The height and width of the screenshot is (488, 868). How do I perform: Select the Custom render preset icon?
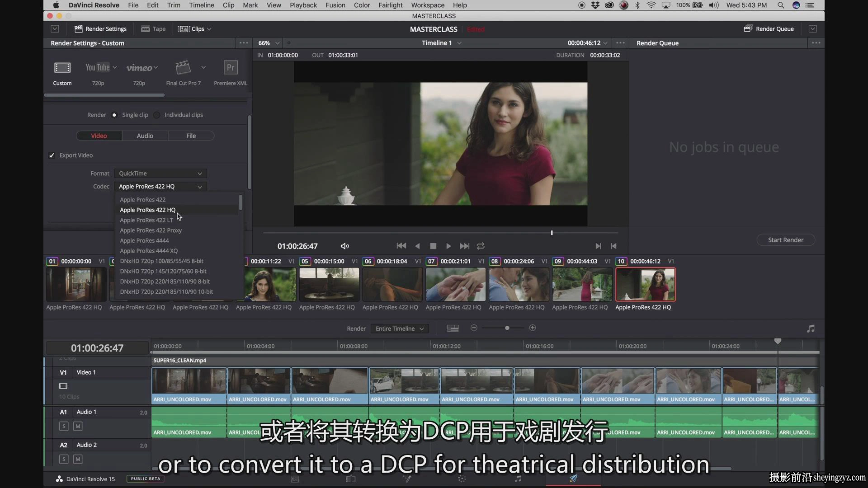(x=62, y=68)
